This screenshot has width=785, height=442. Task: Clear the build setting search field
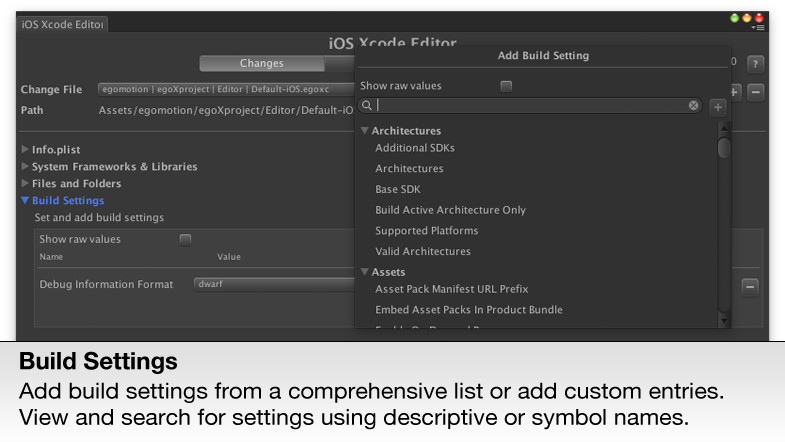pos(693,105)
